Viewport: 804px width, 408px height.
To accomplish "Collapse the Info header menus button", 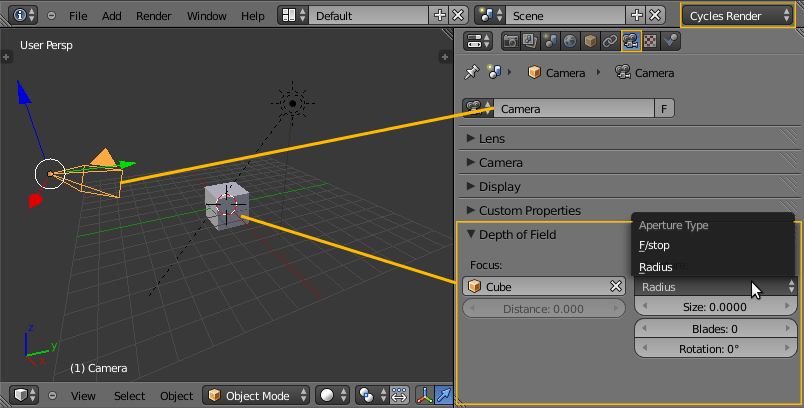I will click(51, 16).
